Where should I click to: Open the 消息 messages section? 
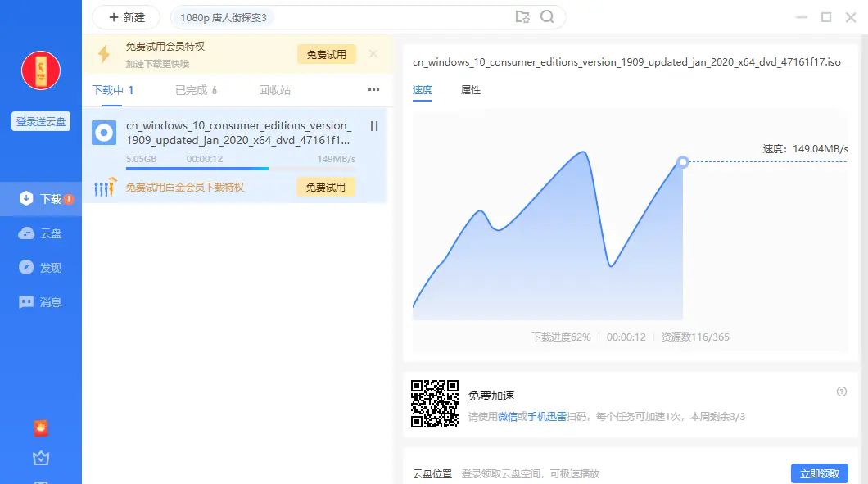[41, 302]
